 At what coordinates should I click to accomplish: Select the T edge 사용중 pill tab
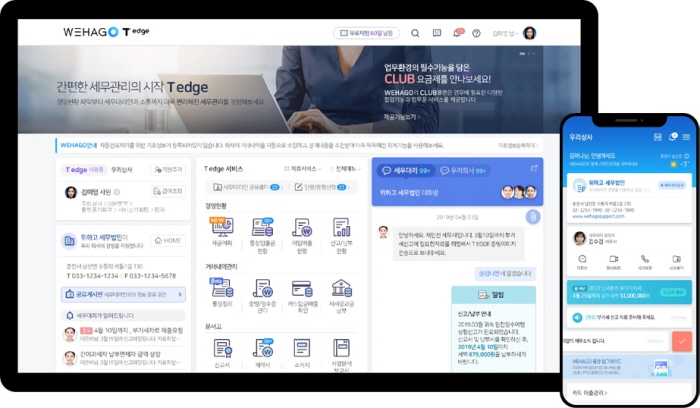coord(84,170)
